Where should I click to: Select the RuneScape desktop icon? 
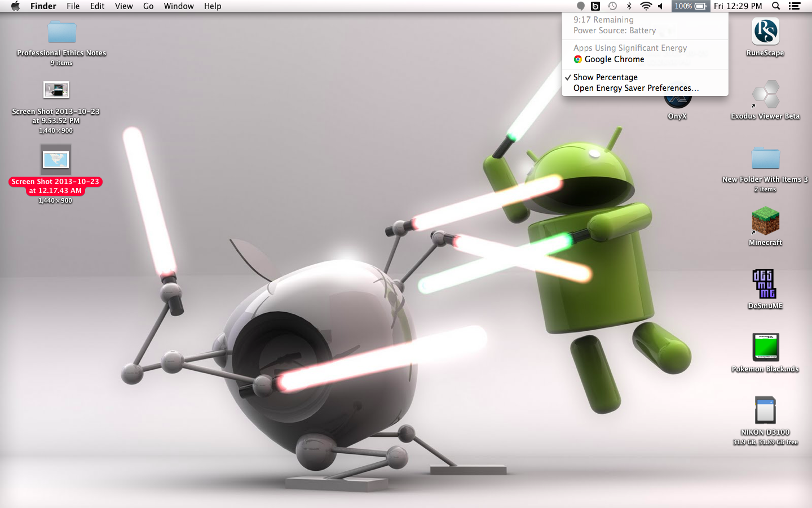pyautogui.click(x=765, y=32)
